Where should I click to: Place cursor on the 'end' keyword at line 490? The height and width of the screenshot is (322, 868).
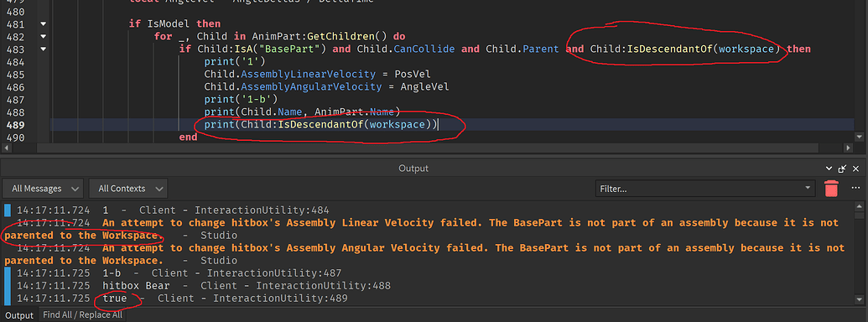pyautogui.click(x=188, y=138)
